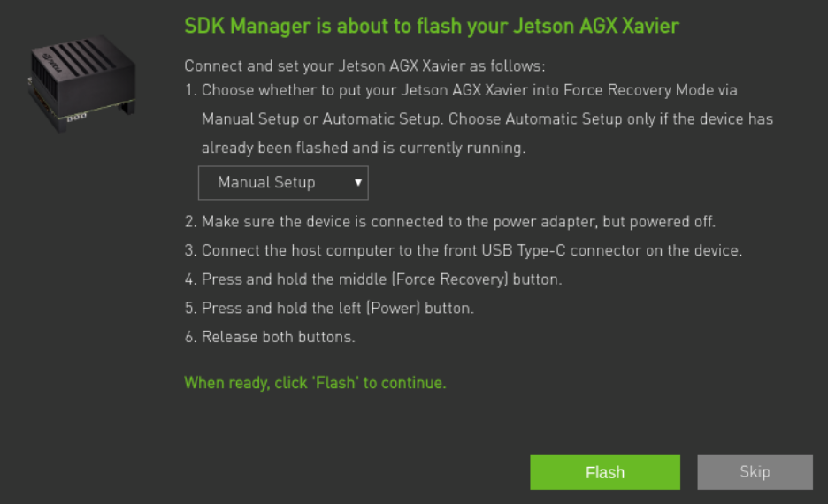Select step 3 about the USB Type-C connector
This screenshot has height=504, width=828.
click(x=463, y=250)
